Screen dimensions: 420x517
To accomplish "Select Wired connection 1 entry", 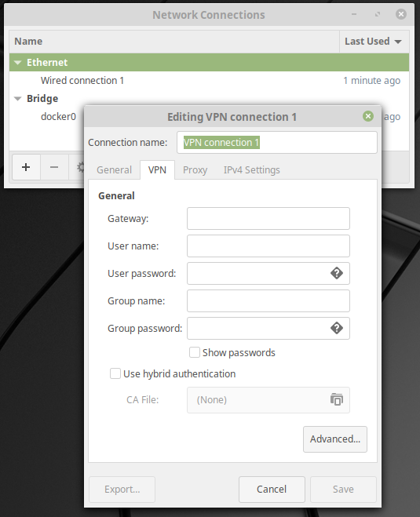I will pyautogui.click(x=209, y=81).
